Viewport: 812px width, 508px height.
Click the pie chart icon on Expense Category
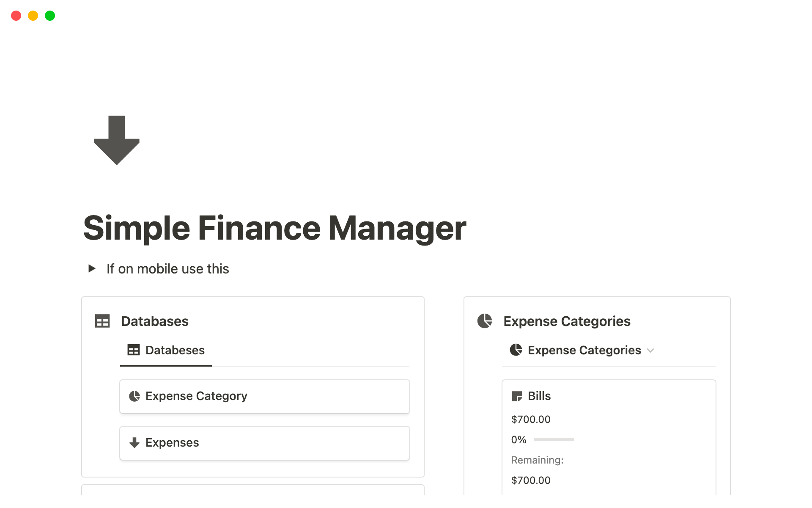(x=134, y=396)
